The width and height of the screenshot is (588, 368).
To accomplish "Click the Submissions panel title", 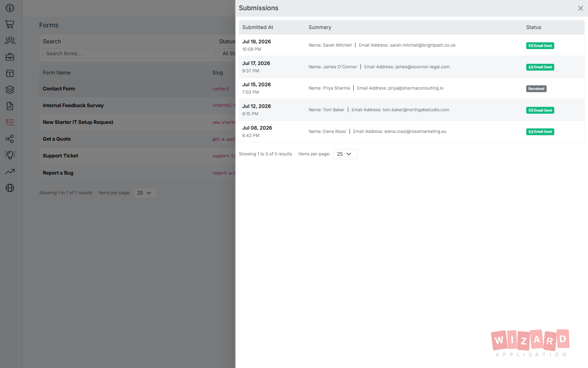I will pos(258,8).
